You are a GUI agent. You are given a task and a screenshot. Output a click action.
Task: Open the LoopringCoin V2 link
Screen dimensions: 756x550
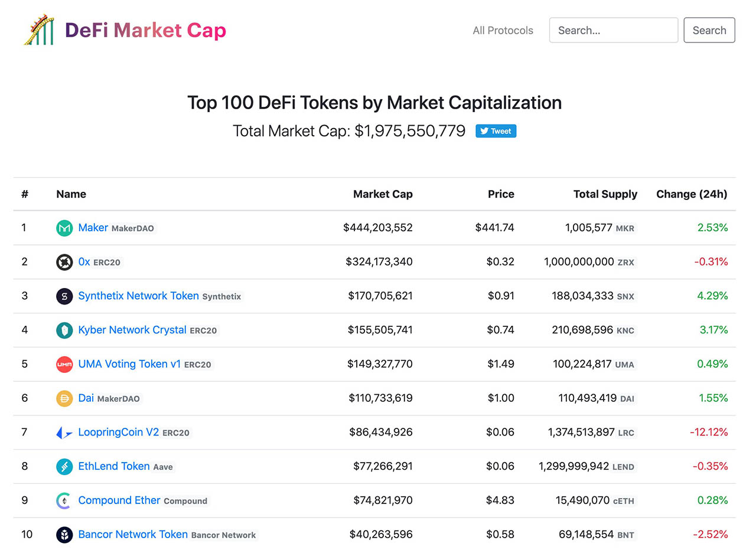coord(119,432)
